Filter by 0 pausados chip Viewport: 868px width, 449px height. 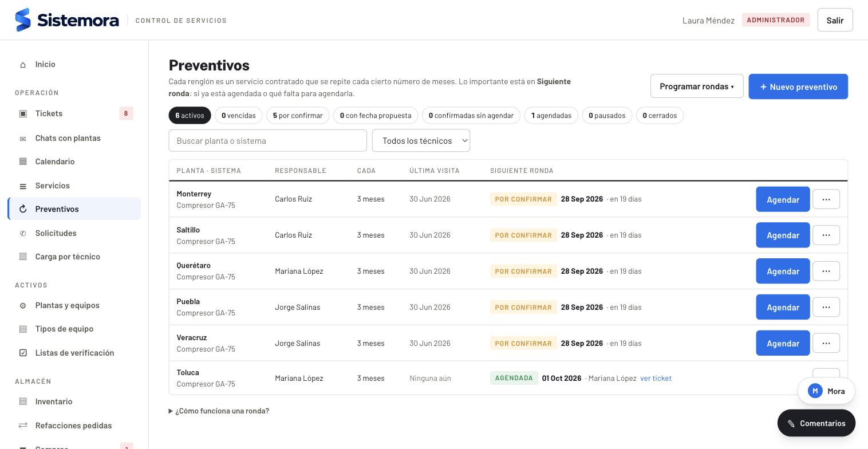(x=607, y=116)
